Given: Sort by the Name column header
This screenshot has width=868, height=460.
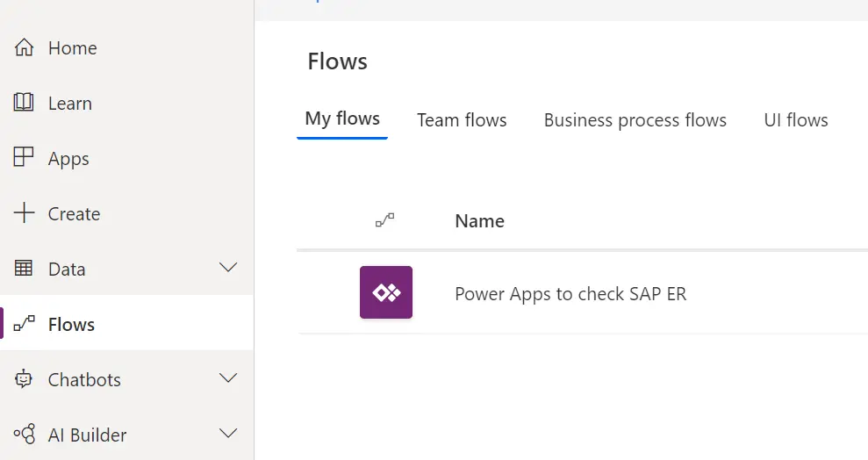Looking at the screenshot, I should pyautogui.click(x=479, y=221).
